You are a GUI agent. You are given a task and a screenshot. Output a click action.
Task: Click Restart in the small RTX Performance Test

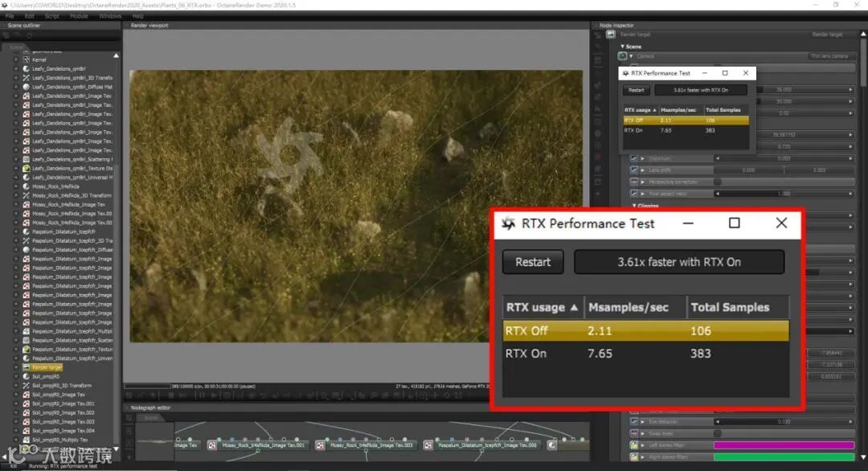636,90
